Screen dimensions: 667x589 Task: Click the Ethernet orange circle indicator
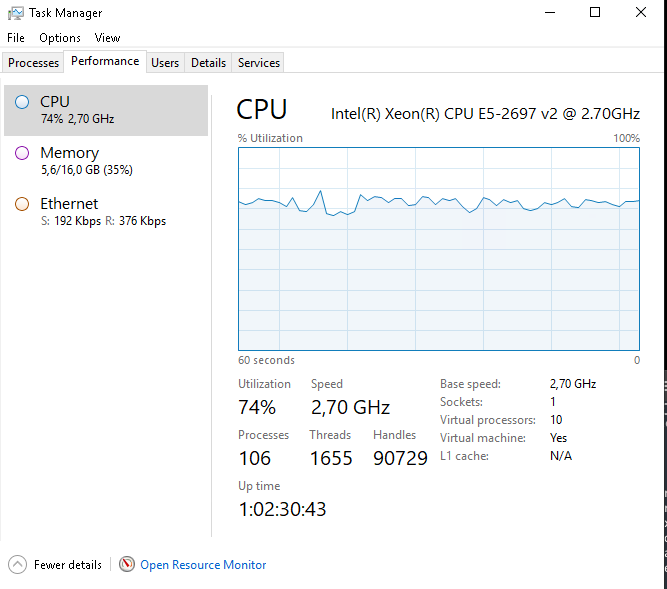point(22,204)
